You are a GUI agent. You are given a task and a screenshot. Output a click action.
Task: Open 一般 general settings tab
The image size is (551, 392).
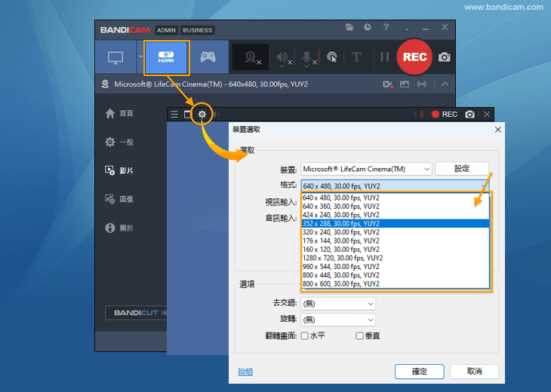[x=119, y=142]
